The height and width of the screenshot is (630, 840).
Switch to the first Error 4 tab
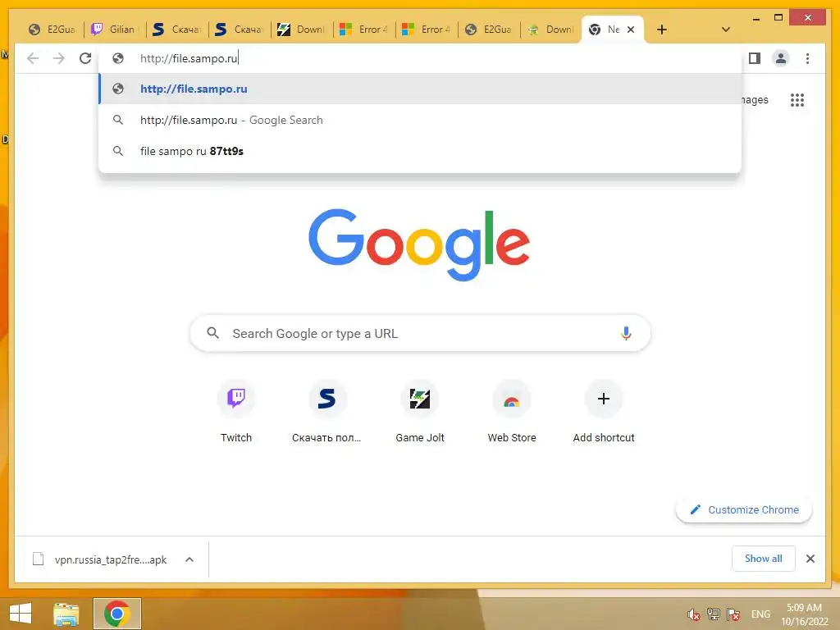pos(363,30)
